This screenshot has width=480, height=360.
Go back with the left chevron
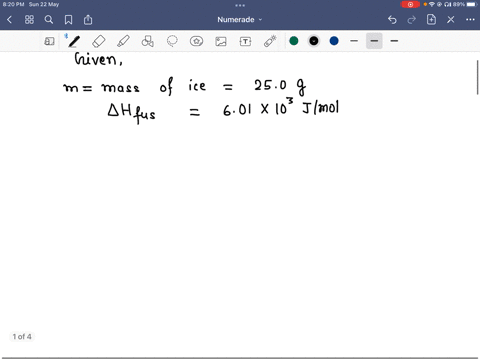9,20
